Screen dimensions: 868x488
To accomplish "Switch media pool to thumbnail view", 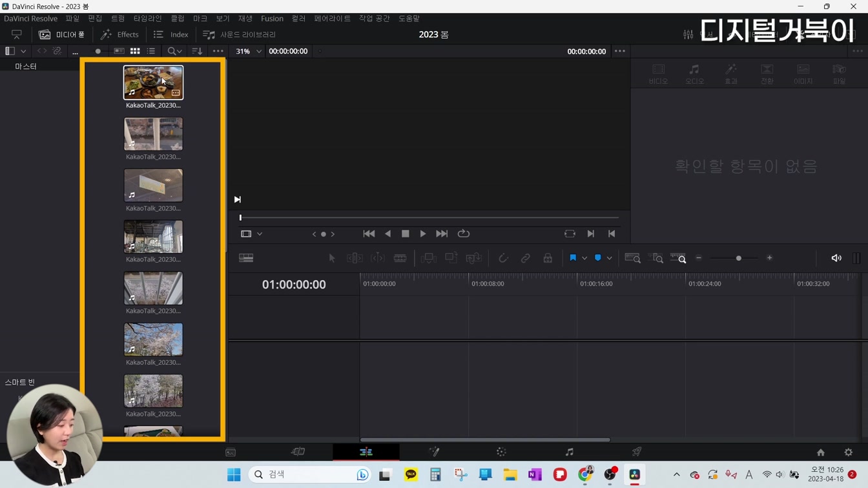I will tap(135, 51).
